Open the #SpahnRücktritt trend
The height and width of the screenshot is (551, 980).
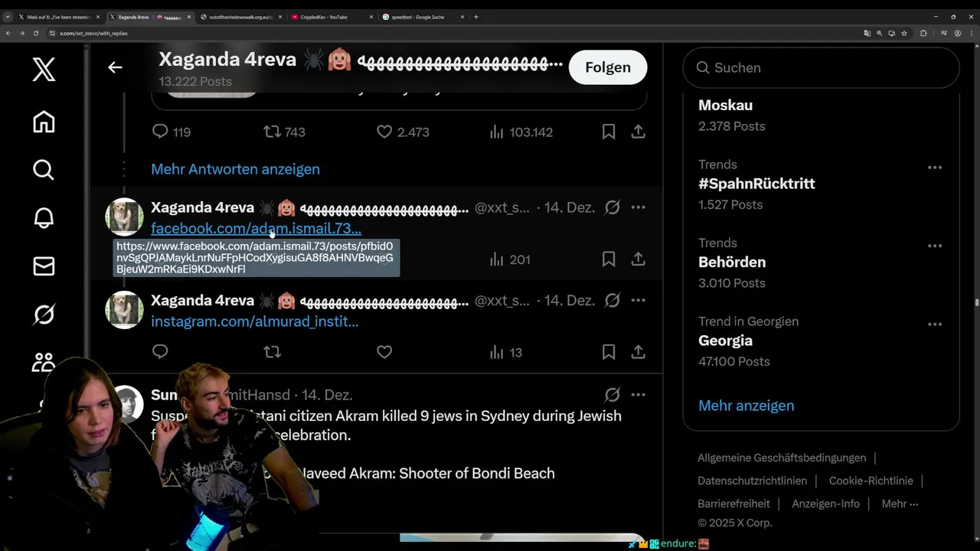pyautogui.click(x=756, y=184)
